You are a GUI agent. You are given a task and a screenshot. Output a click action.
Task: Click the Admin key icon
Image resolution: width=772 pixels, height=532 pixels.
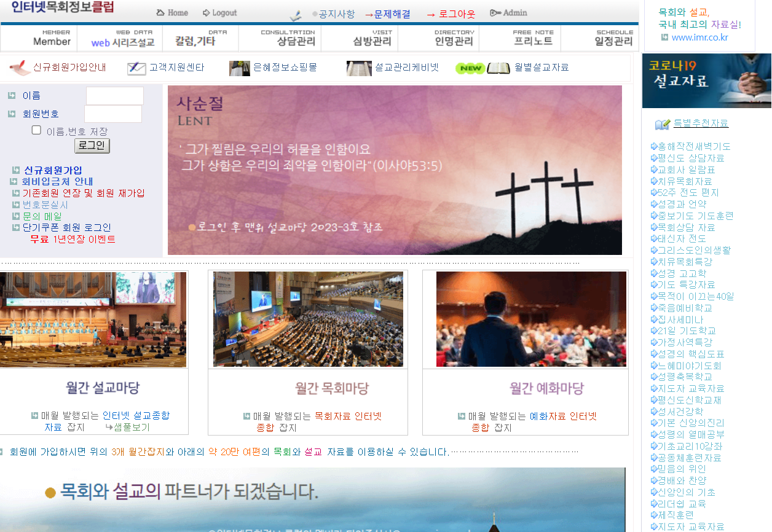coord(495,12)
